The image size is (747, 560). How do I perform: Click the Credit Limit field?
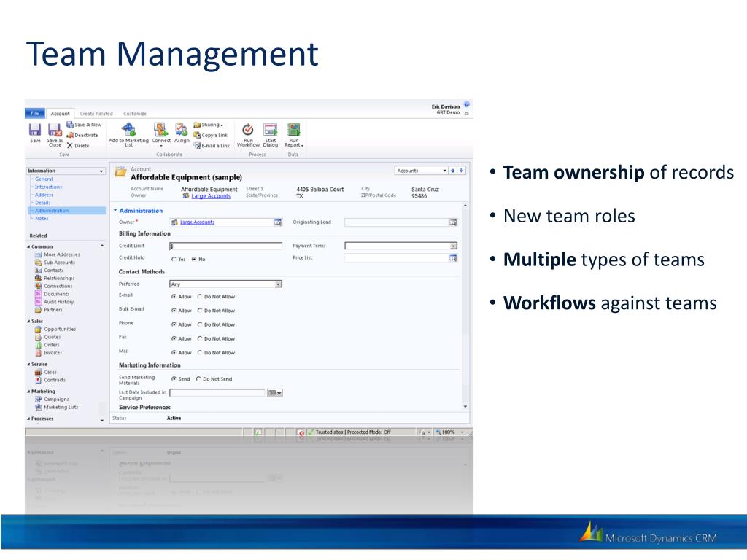pyautogui.click(x=225, y=246)
